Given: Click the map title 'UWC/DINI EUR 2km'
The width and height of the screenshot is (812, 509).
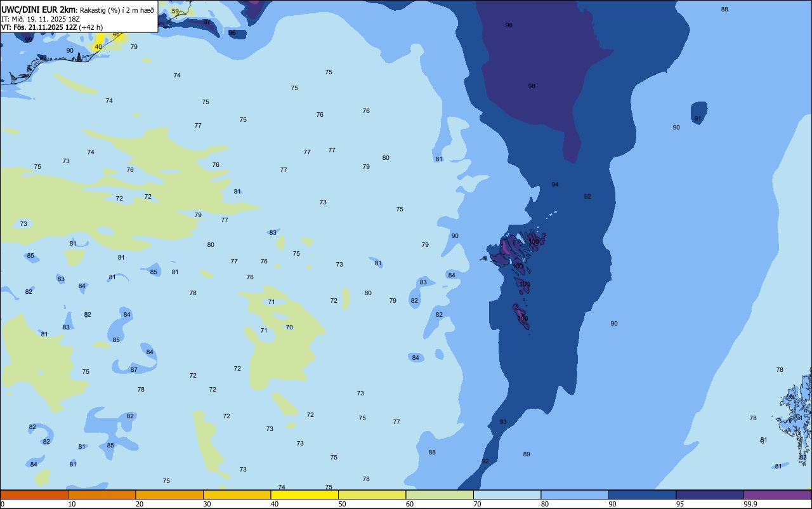Looking at the screenshot, I should (x=39, y=10).
